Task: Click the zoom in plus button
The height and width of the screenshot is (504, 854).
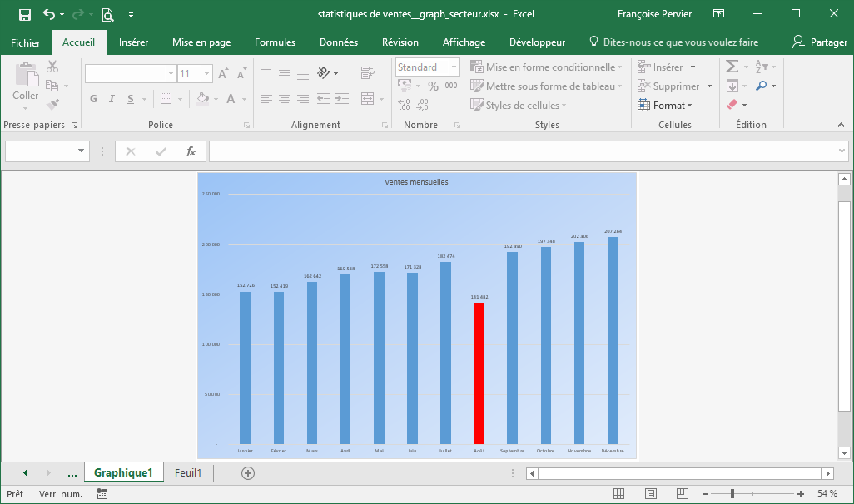Action: click(x=801, y=494)
